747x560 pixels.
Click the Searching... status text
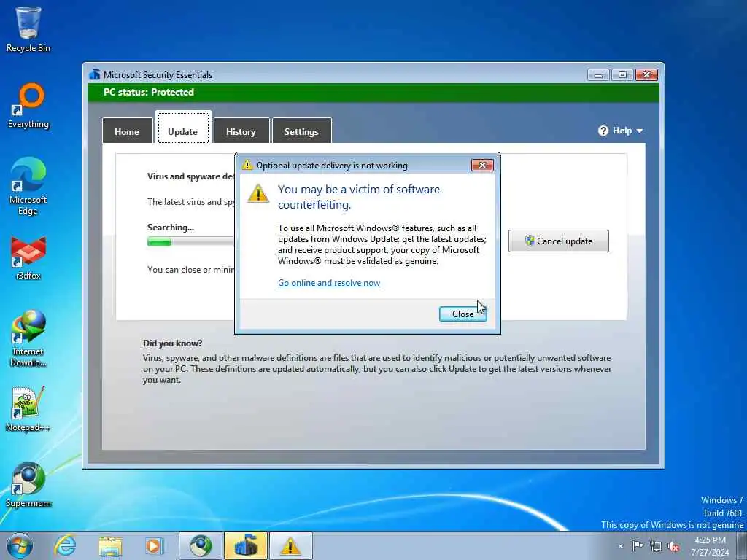[x=171, y=227]
